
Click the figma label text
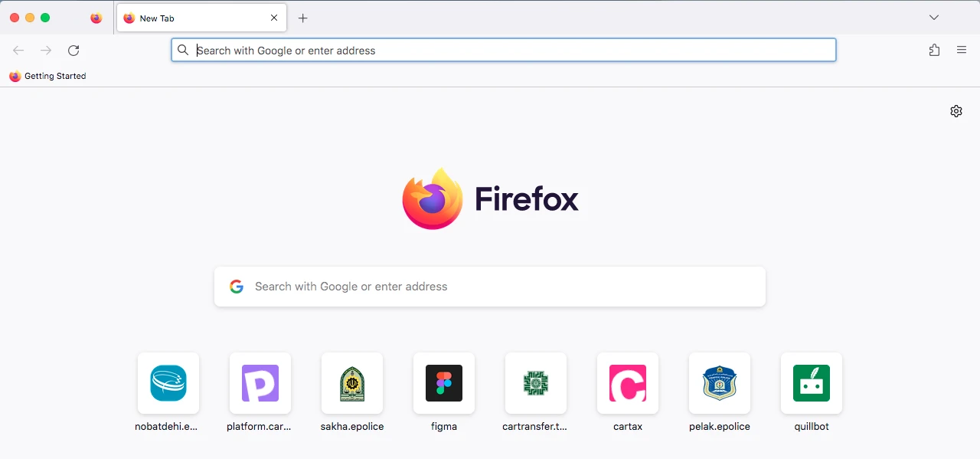pyautogui.click(x=444, y=427)
